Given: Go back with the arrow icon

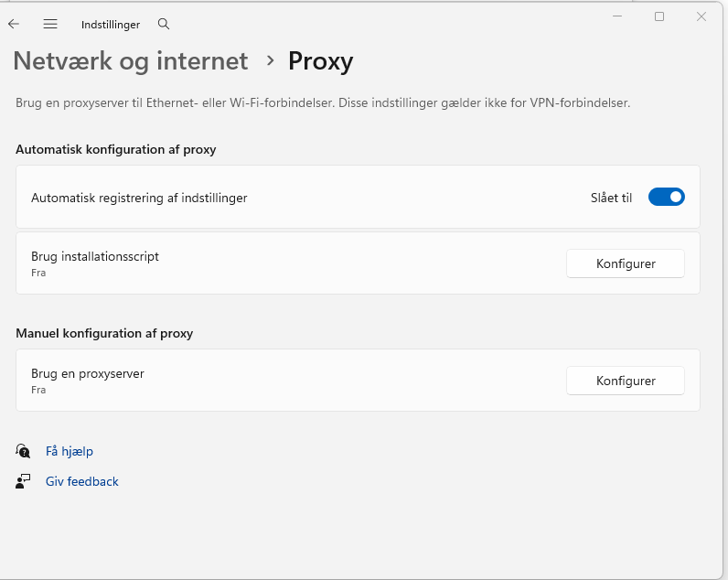Looking at the screenshot, I should point(14,24).
